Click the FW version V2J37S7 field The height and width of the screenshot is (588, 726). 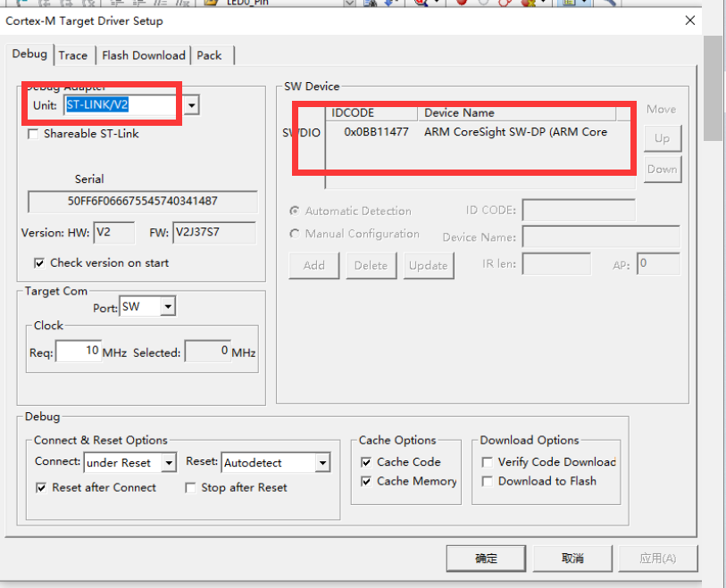click(x=214, y=232)
